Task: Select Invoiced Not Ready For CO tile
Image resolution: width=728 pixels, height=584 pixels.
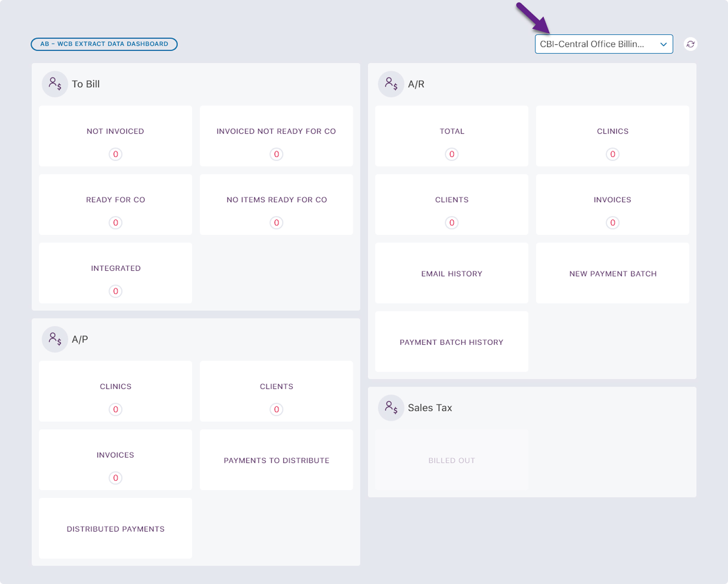Action: point(276,136)
